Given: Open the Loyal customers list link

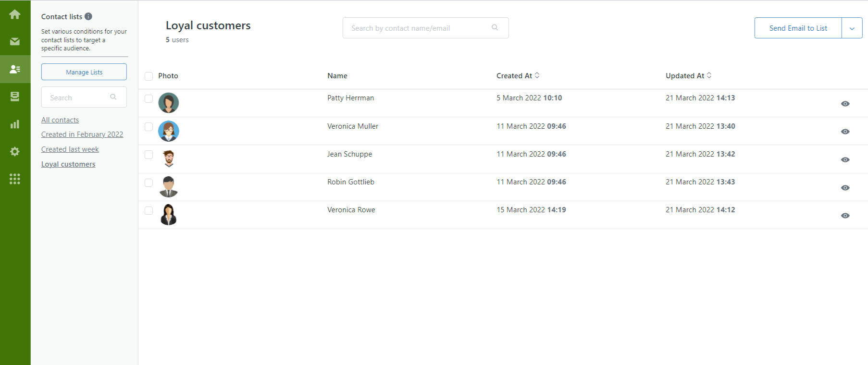Looking at the screenshot, I should click(x=68, y=164).
